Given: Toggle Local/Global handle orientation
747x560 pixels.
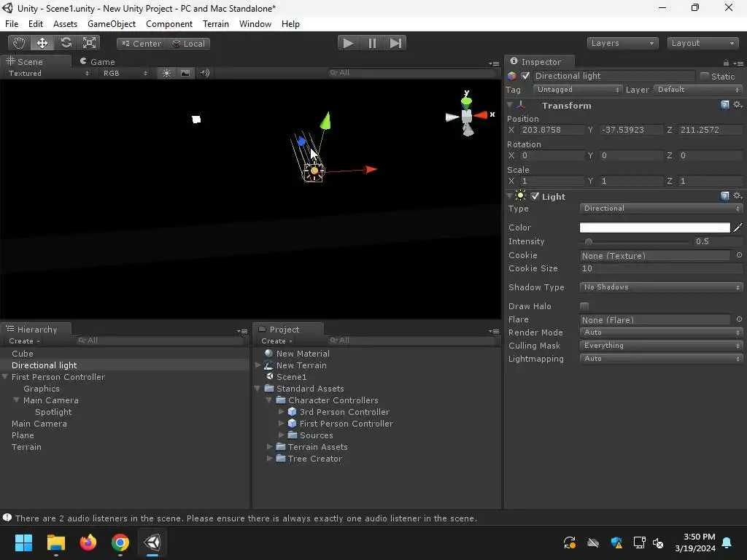Looking at the screenshot, I should click(189, 43).
